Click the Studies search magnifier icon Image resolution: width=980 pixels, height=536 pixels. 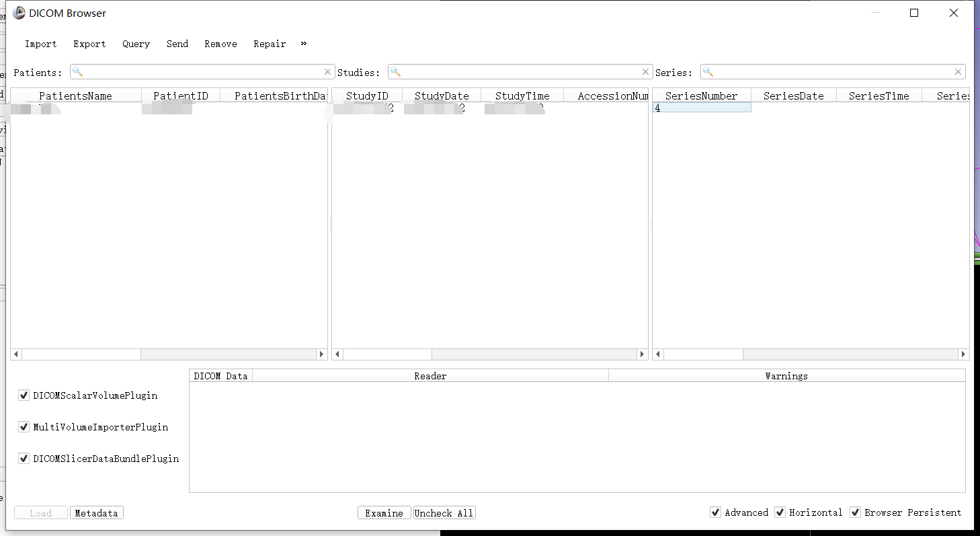point(396,72)
